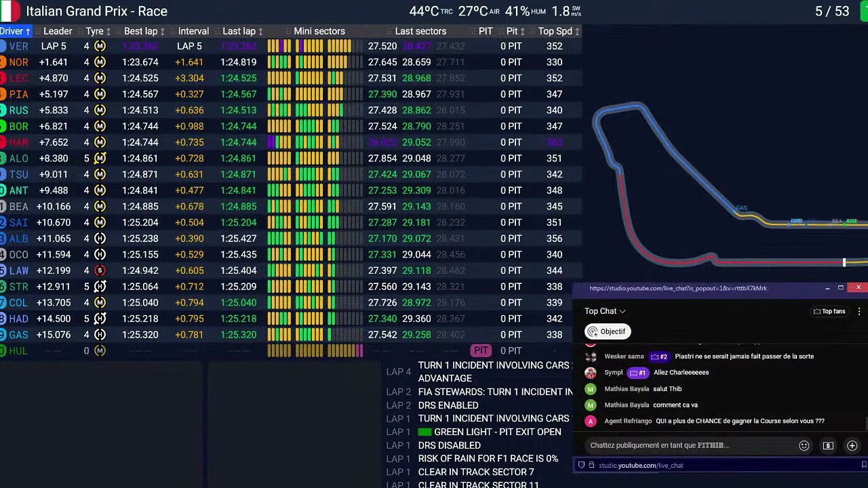Click the HUL mini sectors bar
Image resolution: width=868 pixels, height=488 pixels.
point(315,350)
